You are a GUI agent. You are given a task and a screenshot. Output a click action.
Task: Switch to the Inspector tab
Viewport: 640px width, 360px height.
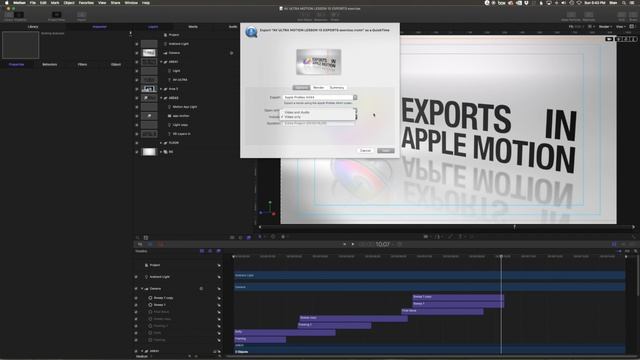(99, 27)
